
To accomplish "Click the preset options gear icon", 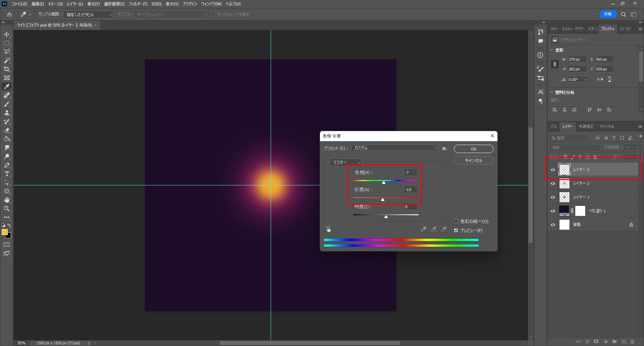I will (444, 149).
